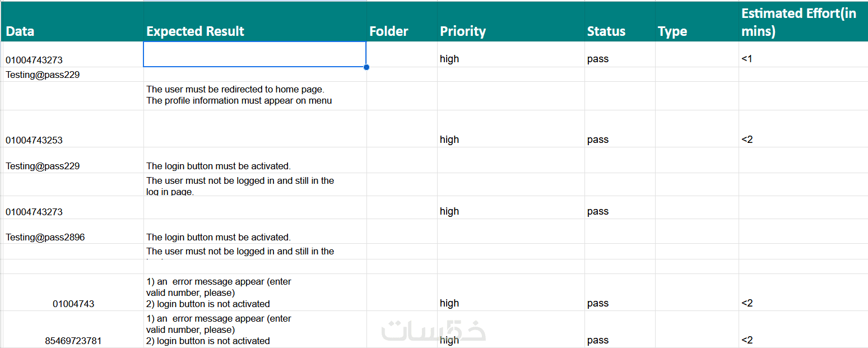Click the Folder column header
The width and height of the screenshot is (868, 348).
click(x=389, y=31)
